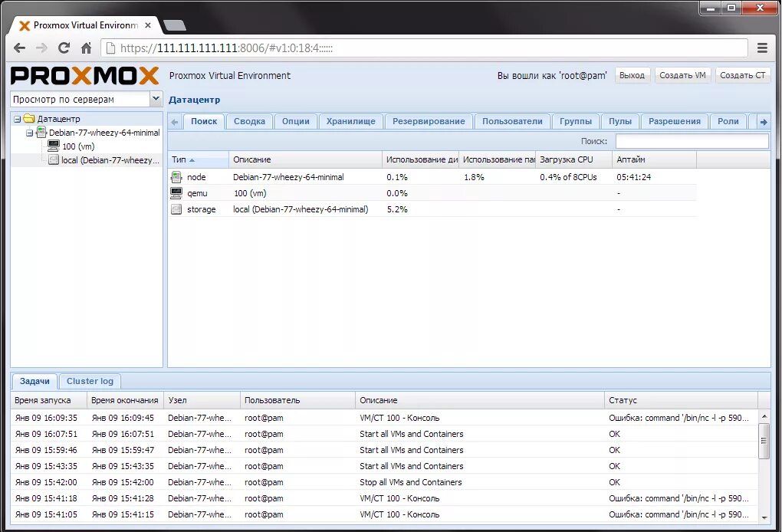Open the Опции tab
The width and height of the screenshot is (782, 532).
(296, 121)
